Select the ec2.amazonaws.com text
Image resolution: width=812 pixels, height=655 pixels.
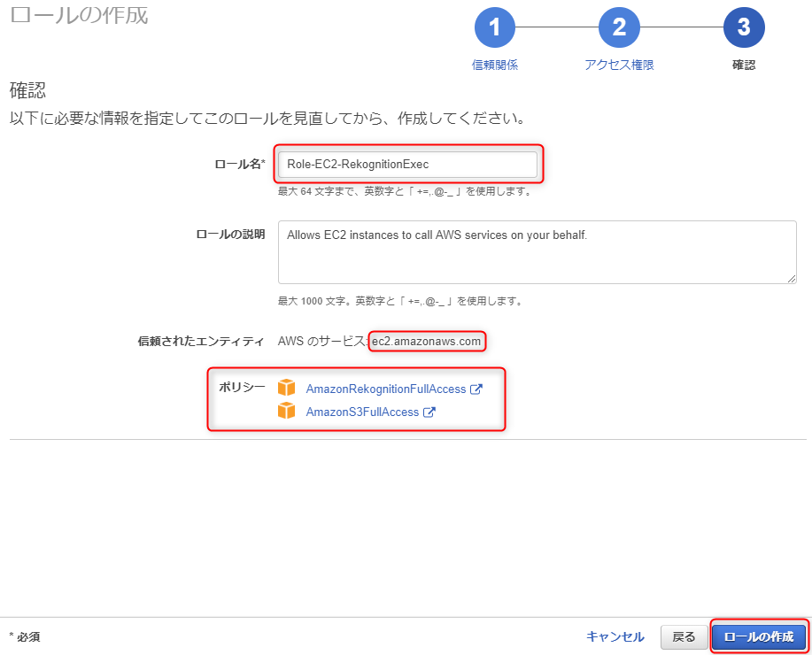[x=426, y=342]
